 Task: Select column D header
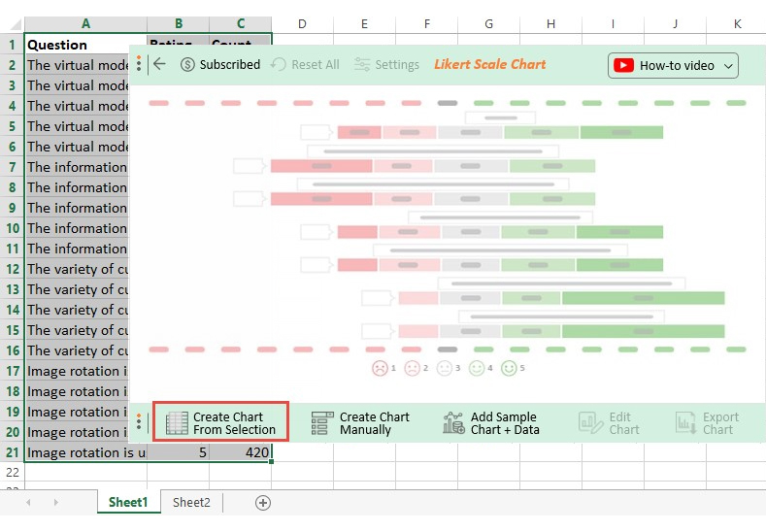302,24
